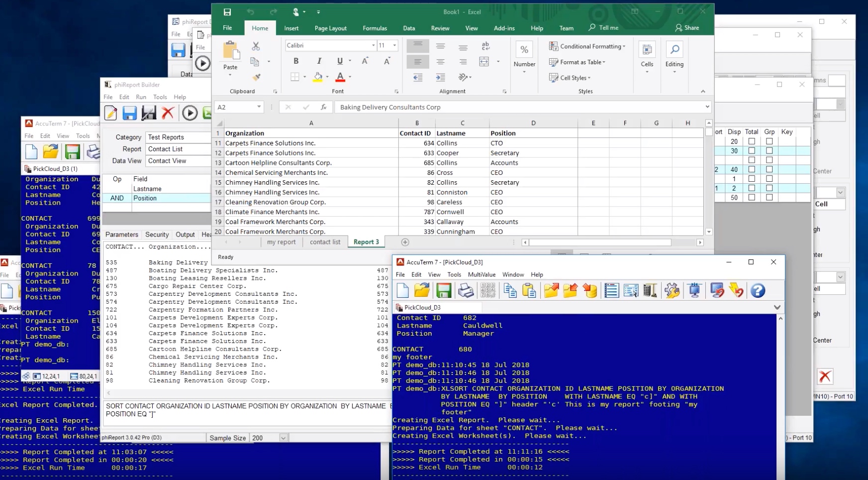This screenshot has width=868, height=480.
Task: Click the red X delete icon in phiReport Builder
Action: [x=168, y=113]
